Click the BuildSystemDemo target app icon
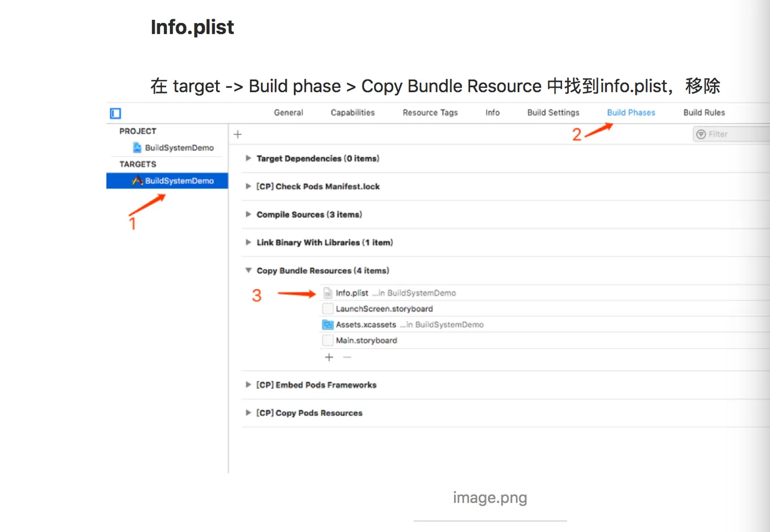 point(137,180)
